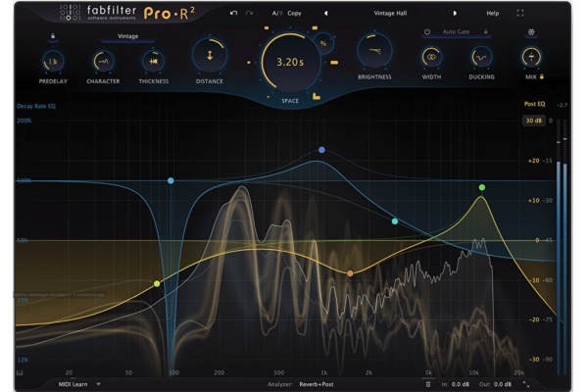This screenshot has width=588, height=392.
Task: Select the blue notch band node near 100 Hz
Action: pos(171,180)
